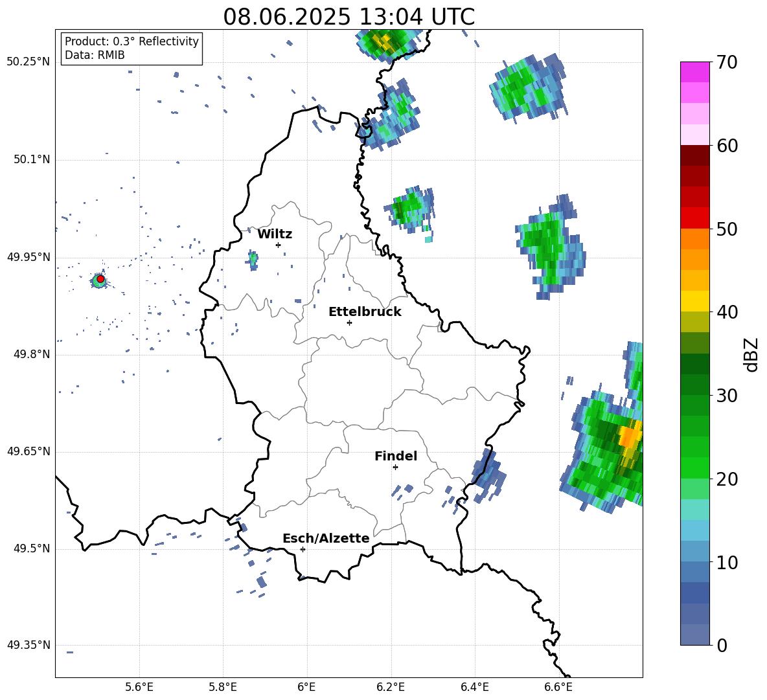This screenshot has width=767, height=700.
Task: Select the Findel station label
Action: click(396, 456)
